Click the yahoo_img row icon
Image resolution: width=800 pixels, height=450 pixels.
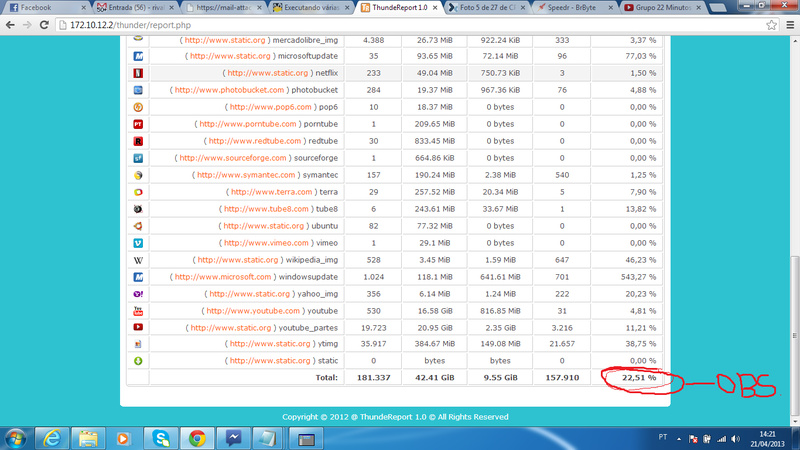point(138,294)
